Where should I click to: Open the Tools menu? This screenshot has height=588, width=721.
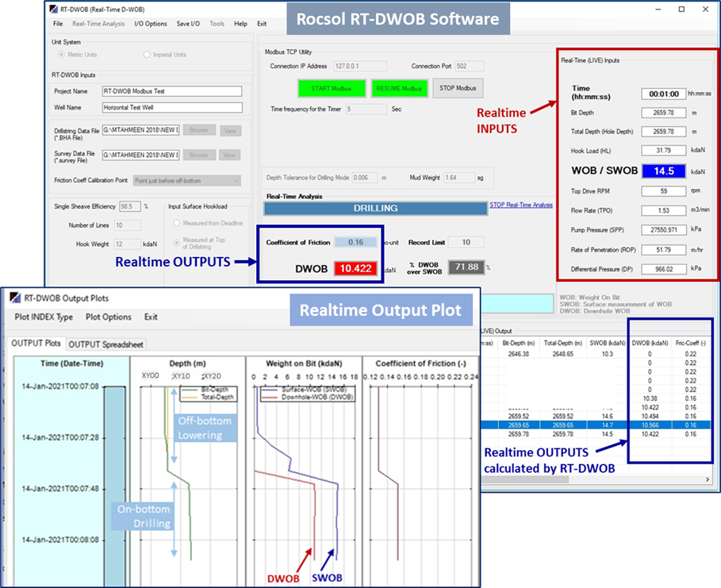pos(217,24)
